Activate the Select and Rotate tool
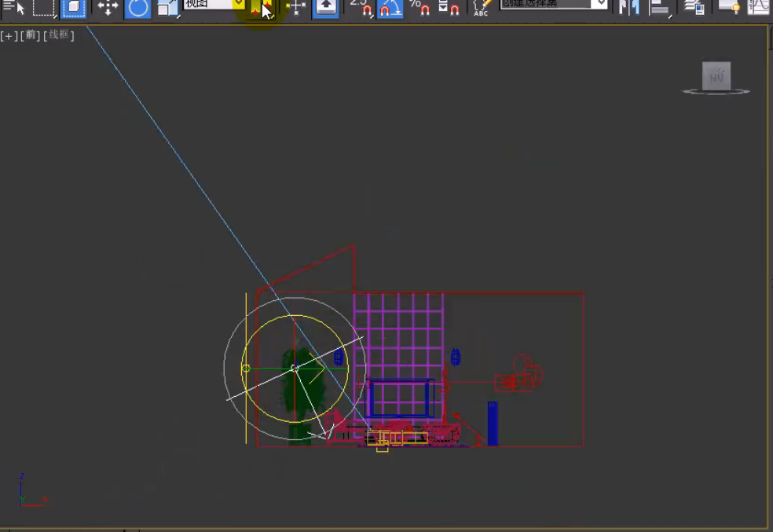The height and width of the screenshot is (532, 773). point(138,8)
